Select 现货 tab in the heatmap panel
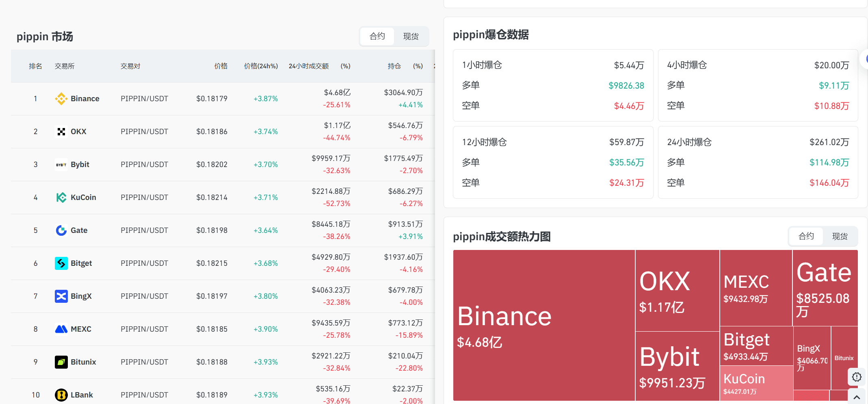 point(840,236)
